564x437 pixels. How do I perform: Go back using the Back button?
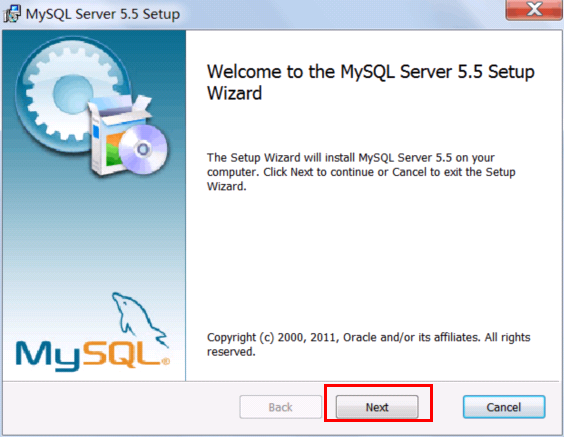click(281, 407)
